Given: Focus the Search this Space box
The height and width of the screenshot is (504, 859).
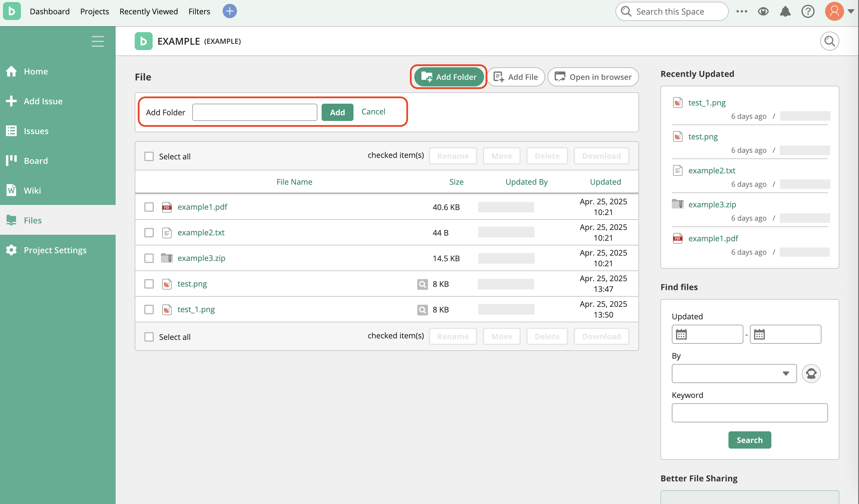Looking at the screenshot, I should coord(672,11).
